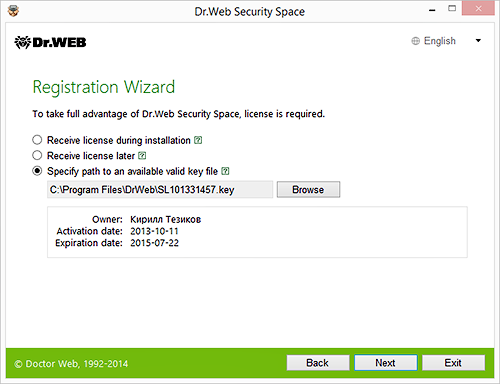
Task: Click the Dr.Web app icon in title bar
Action: click(x=13, y=10)
